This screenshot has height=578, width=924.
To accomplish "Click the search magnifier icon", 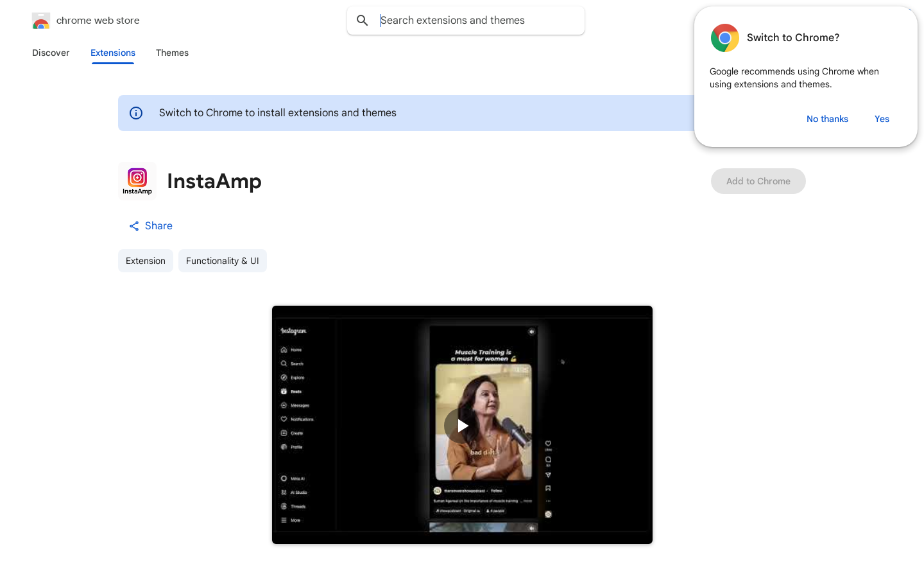I will point(363,21).
